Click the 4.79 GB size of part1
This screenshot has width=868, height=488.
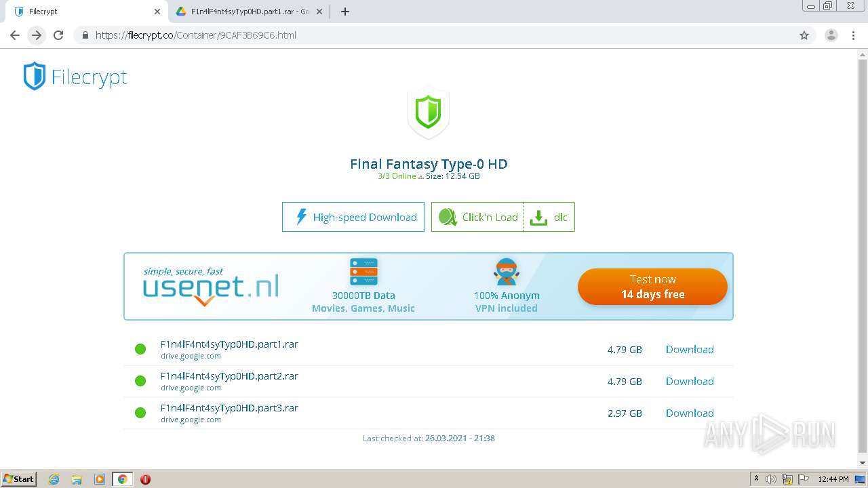[x=625, y=350]
